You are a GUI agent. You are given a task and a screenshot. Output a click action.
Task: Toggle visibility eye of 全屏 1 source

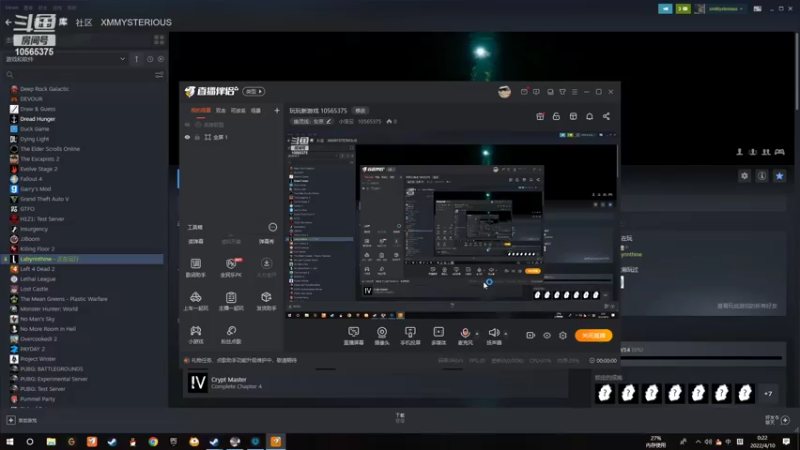click(187, 137)
